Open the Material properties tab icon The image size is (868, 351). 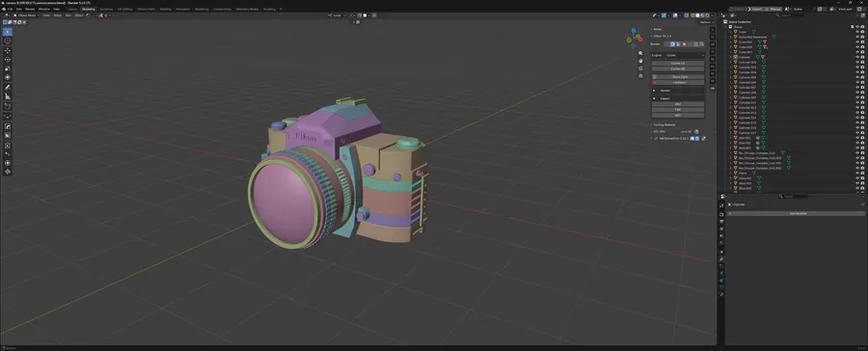pos(721,294)
